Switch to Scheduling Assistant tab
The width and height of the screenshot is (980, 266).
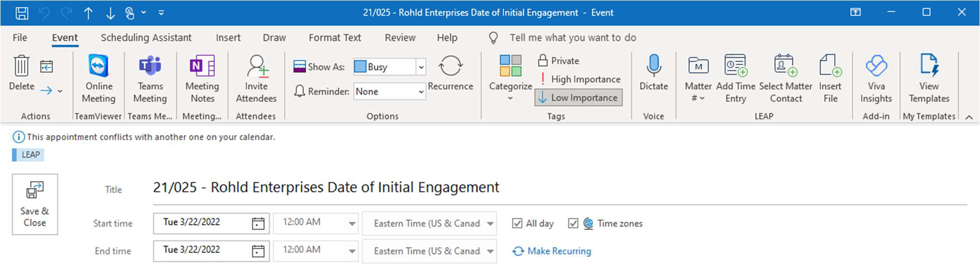(x=146, y=38)
